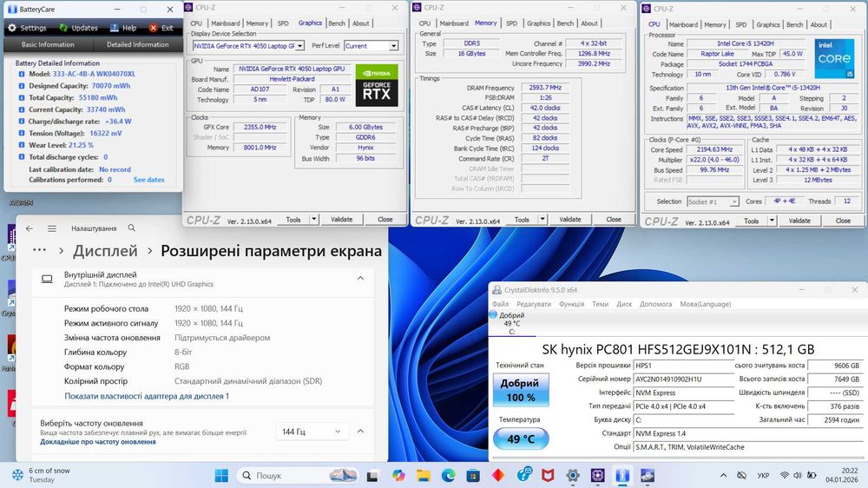Select disk C: Добрий 49 °C entry
Screen dimensions: 868x488
click(x=512, y=324)
